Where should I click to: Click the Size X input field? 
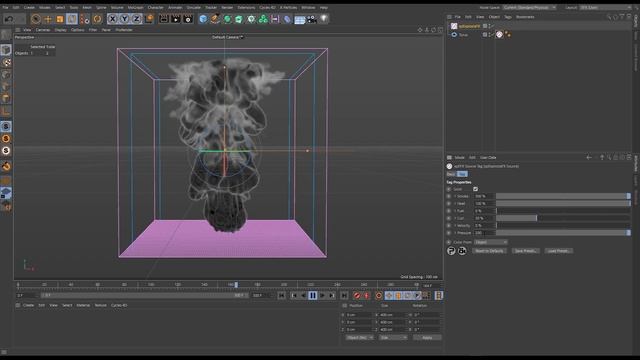(394, 315)
